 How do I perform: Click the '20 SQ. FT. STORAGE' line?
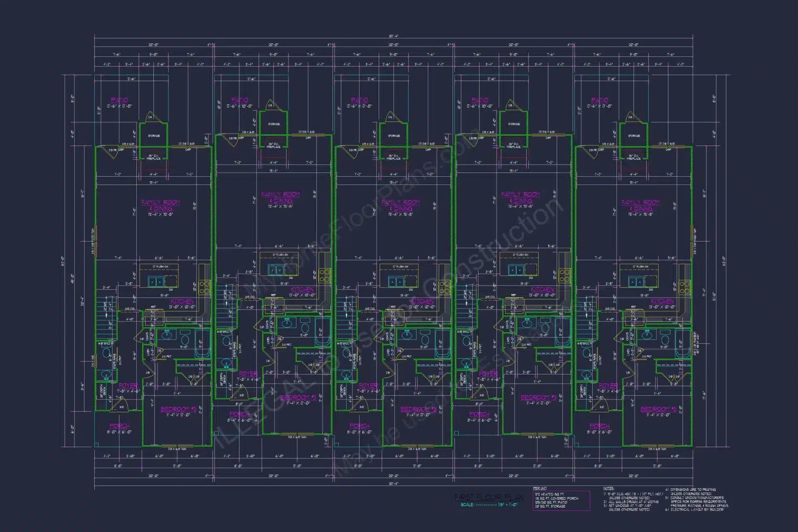[550, 506]
